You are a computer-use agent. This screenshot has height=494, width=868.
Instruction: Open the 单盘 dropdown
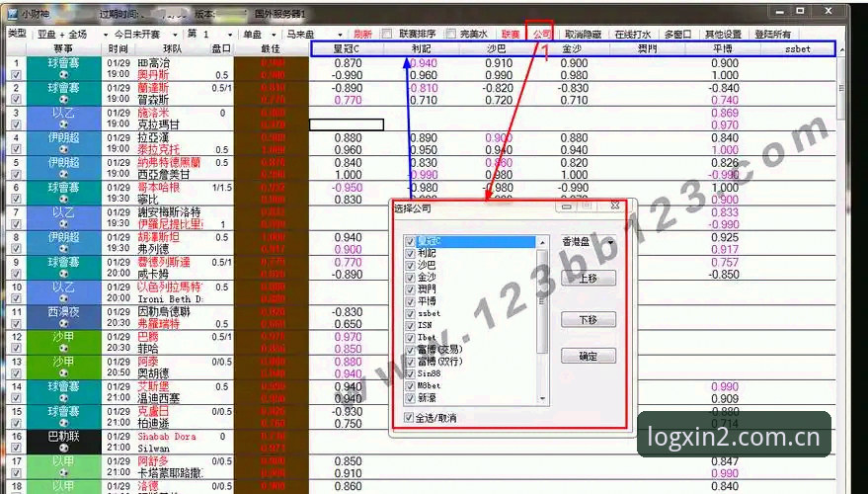coord(274,35)
